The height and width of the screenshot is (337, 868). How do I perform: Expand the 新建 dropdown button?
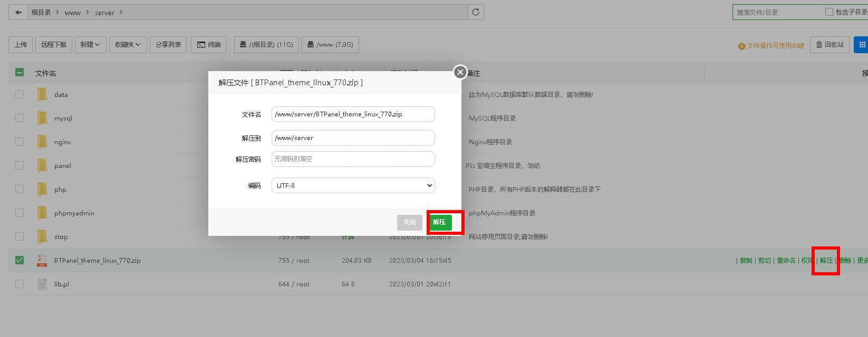click(90, 45)
